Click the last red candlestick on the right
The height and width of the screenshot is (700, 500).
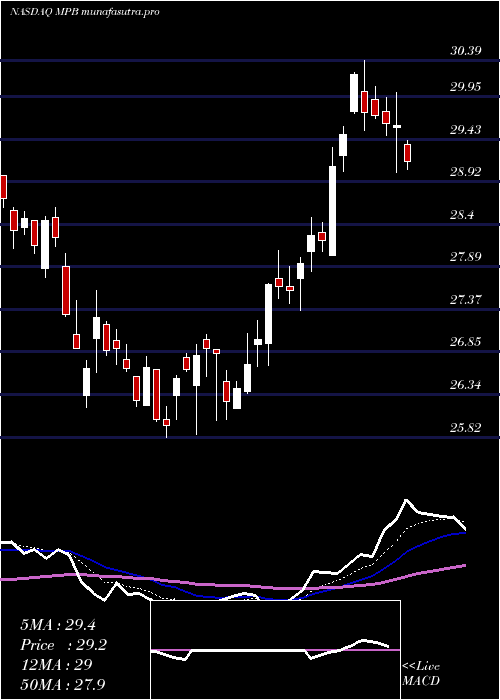pos(407,153)
